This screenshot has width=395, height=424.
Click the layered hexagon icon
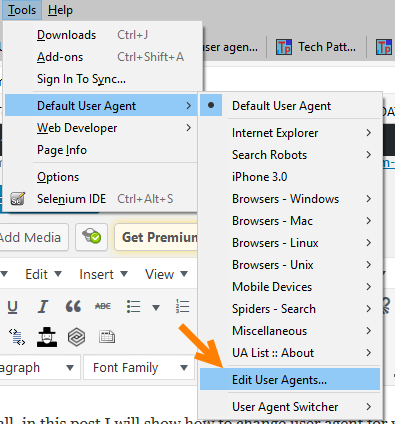coord(76,337)
